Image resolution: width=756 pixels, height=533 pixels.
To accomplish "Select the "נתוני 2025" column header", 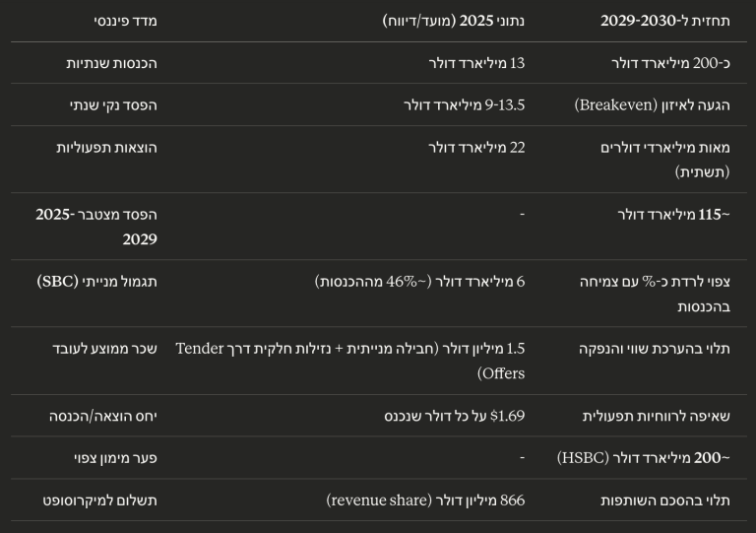I will (x=454, y=21).
